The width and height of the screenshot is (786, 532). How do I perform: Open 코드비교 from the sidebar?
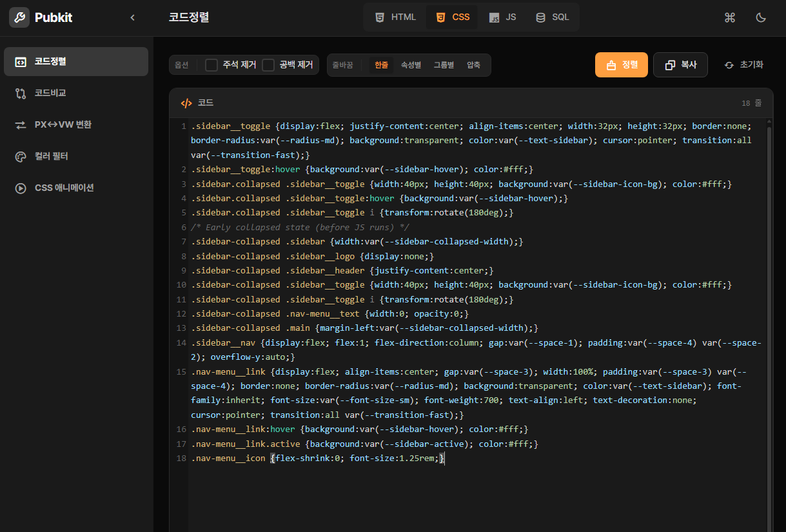pos(50,93)
